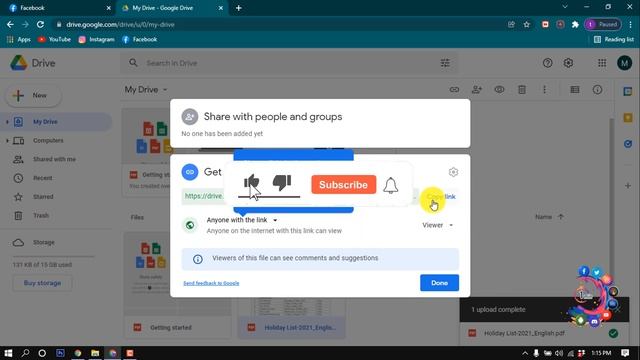Click the browser back arrow

pyautogui.click(x=10, y=24)
